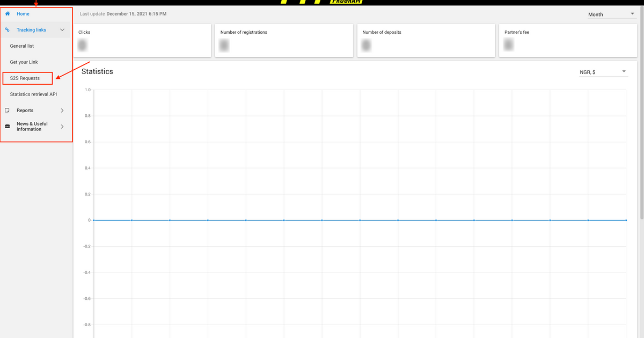Click the Reports note icon
Image resolution: width=644 pixels, height=338 pixels.
pos(8,111)
